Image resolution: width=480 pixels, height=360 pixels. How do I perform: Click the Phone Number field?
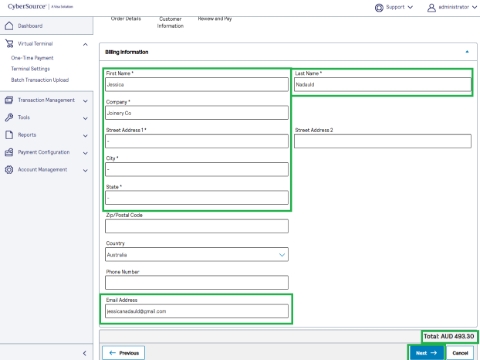pos(197,283)
